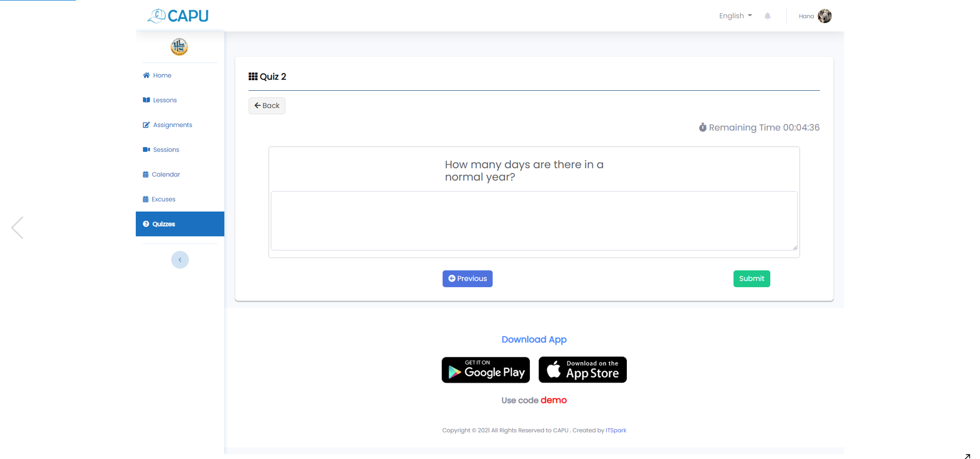Image resolution: width=980 pixels, height=459 pixels.
Task: Open the Google Play badge
Action: 485,370
